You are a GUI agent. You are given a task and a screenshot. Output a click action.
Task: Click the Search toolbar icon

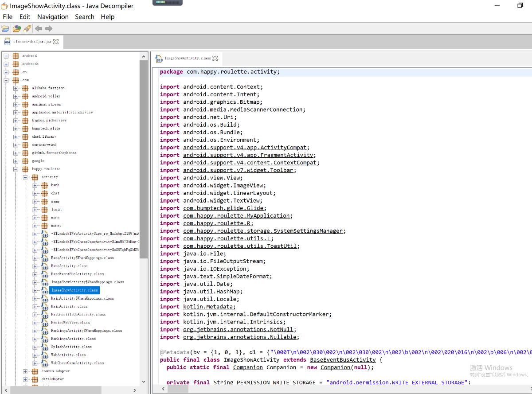tap(27, 29)
